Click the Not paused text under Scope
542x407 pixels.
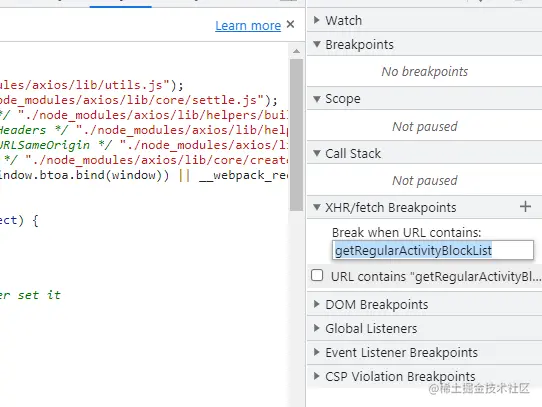coord(424,127)
